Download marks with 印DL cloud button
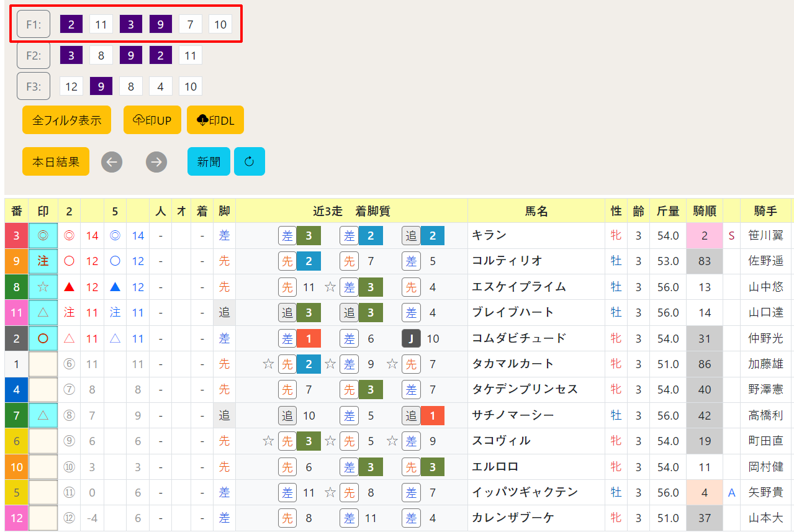Screen dimensions: 794x532 pos(215,120)
